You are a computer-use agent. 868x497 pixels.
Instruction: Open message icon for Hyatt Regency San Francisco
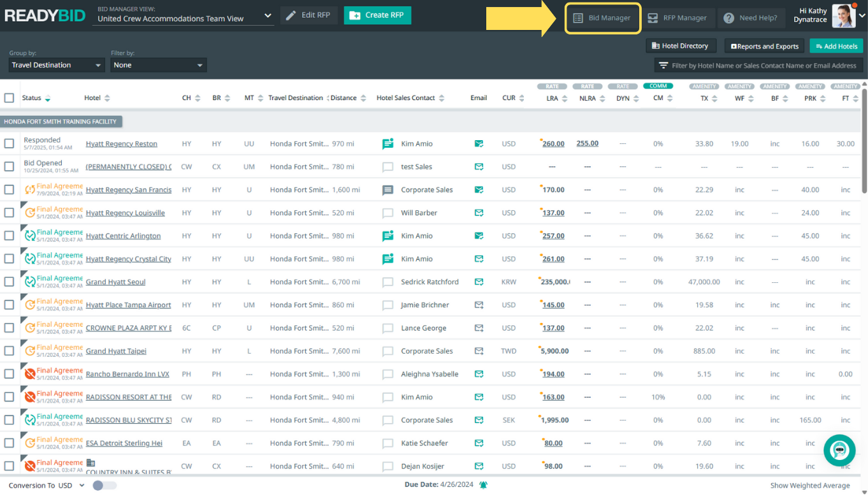click(x=387, y=190)
